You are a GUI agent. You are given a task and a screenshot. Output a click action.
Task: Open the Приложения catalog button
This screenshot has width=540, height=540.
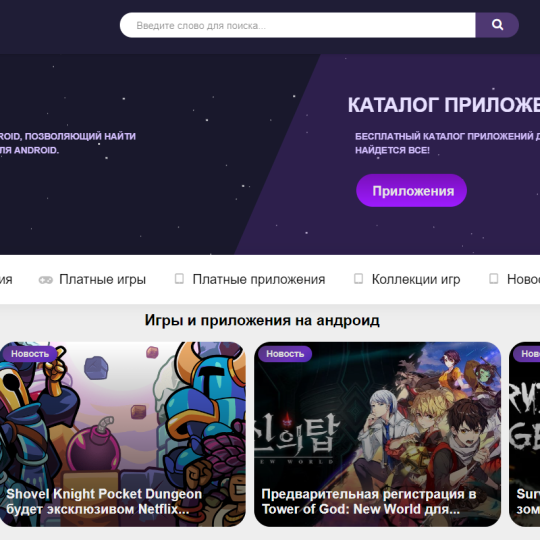tap(412, 190)
